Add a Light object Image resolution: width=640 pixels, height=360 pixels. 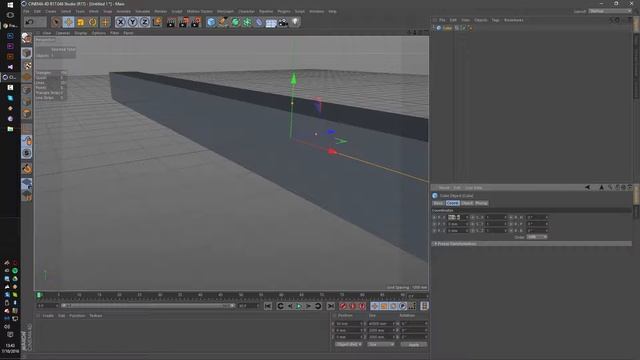pos(295,22)
